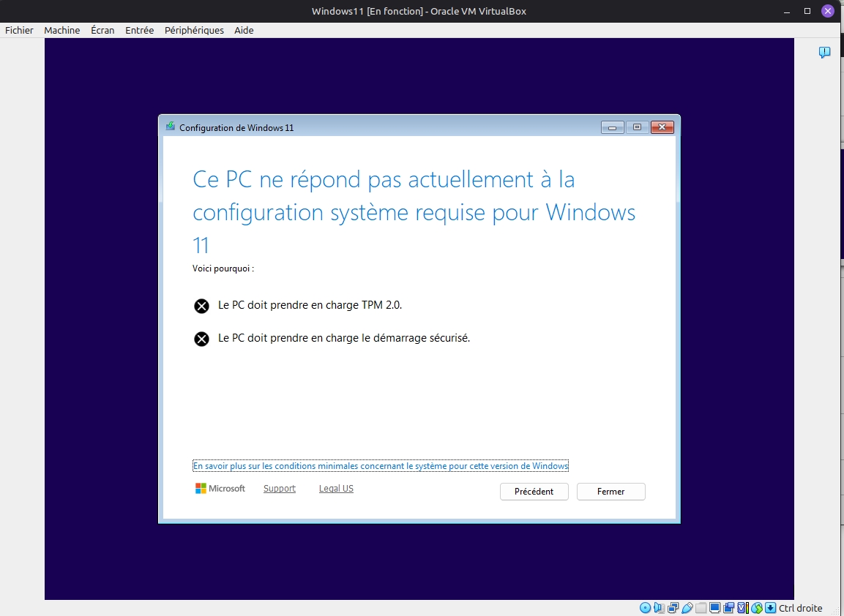Viewport: 844px width, 616px height.
Task: Maximize the VirtualBox window
Action: tap(807, 11)
